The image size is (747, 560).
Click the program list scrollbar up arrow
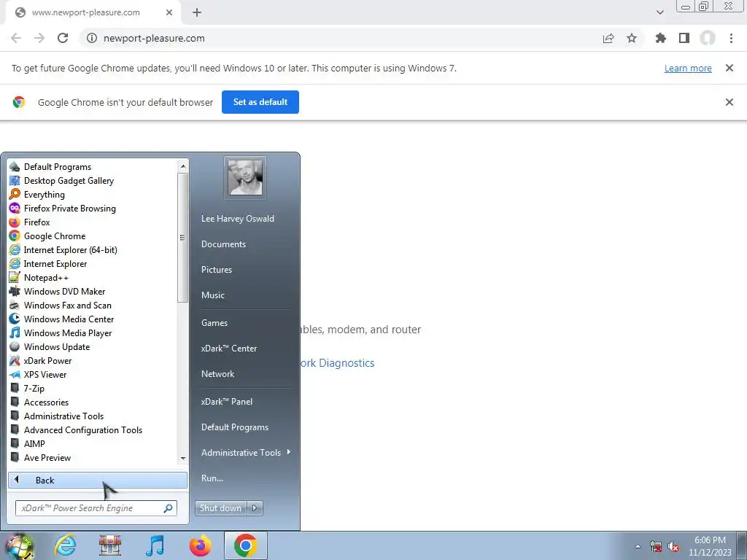(x=183, y=166)
